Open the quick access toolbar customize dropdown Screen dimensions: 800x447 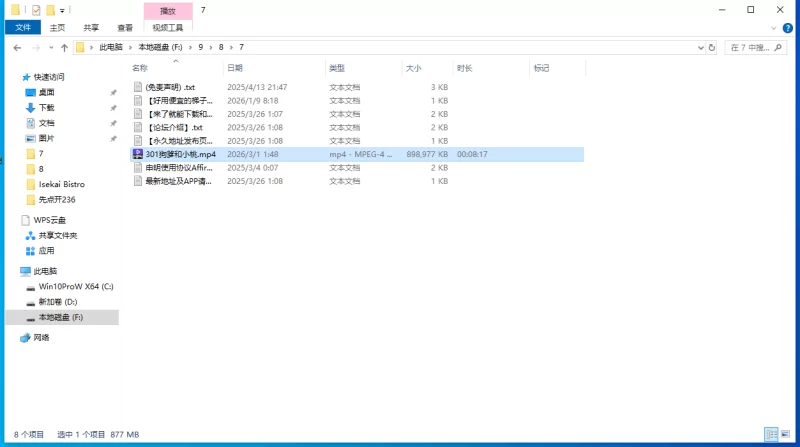pyautogui.click(x=62, y=10)
